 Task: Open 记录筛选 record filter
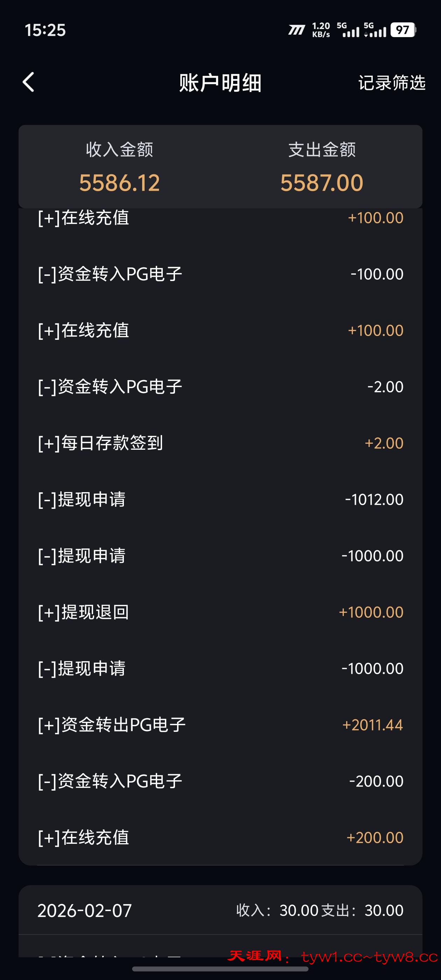point(392,83)
